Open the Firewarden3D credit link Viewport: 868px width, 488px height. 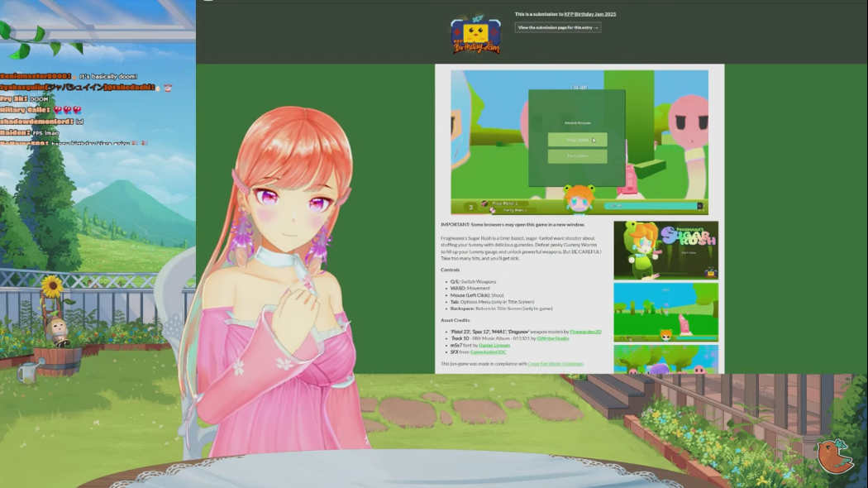[585, 332]
